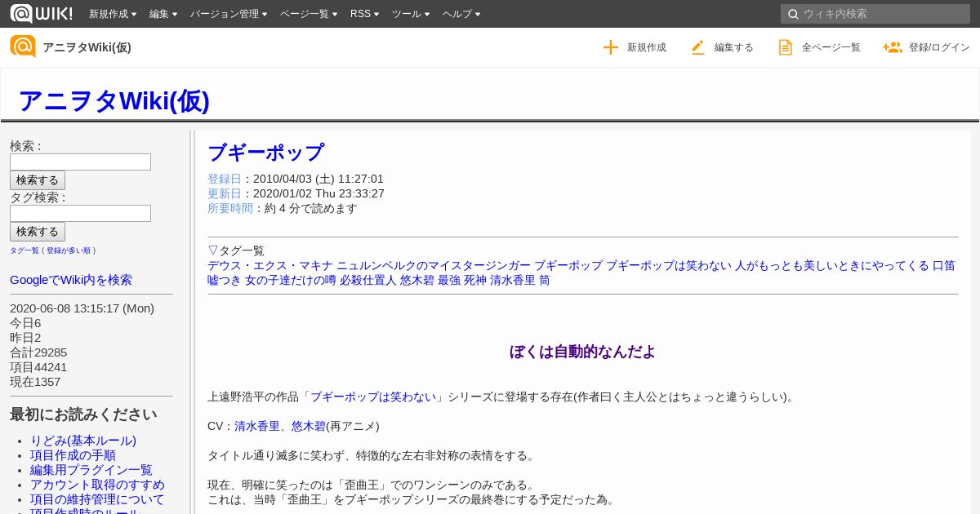This screenshot has width=980, height=514.
Task: Click the @WIKI logo in top bar
Action: (x=41, y=14)
